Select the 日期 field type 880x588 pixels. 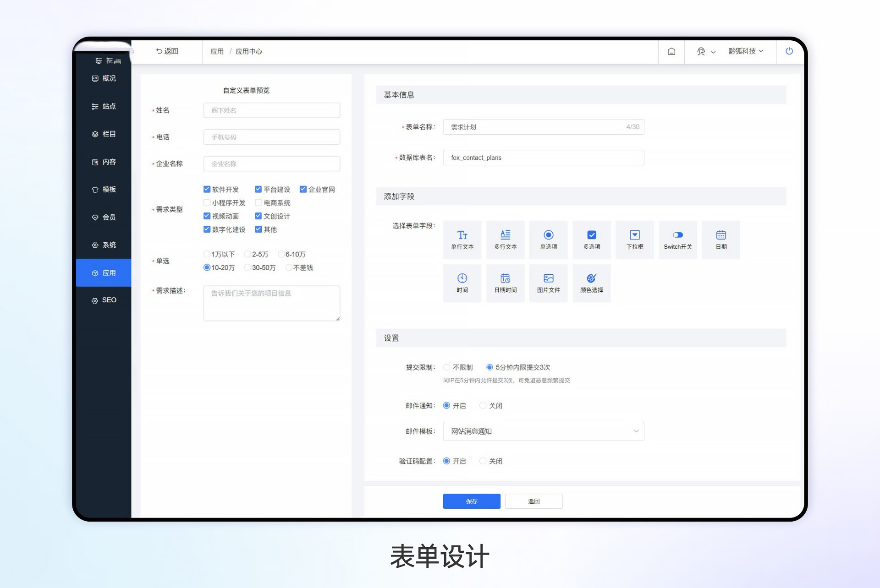click(x=720, y=240)
